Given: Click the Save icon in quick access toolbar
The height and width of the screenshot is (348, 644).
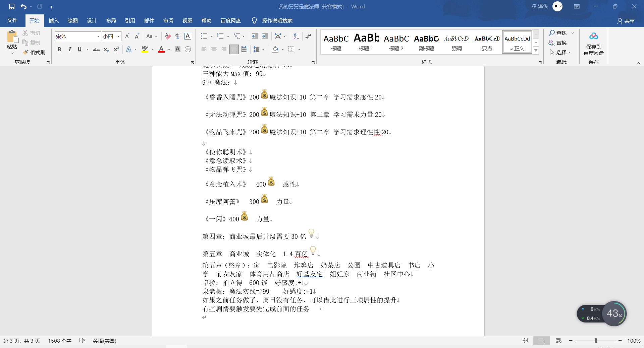Looking at the screenshot, I should (x=12, y=7).
